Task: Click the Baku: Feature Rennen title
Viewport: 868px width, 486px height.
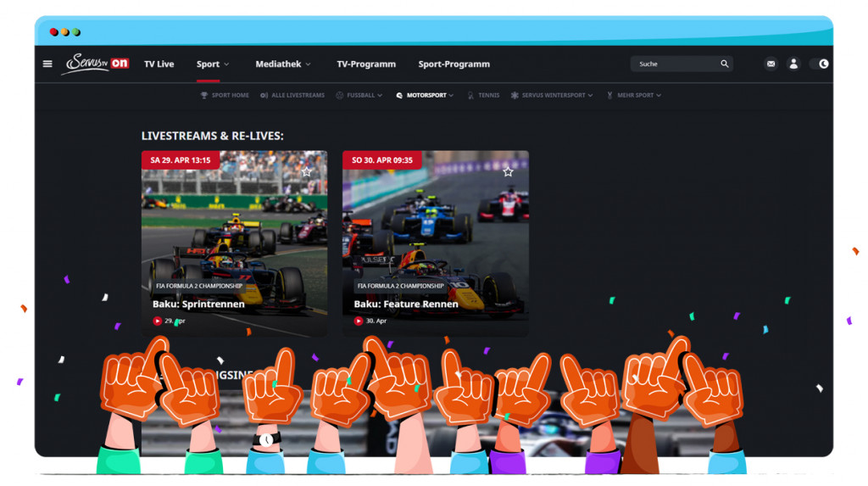Action: pyautogui.click(x=406, y=304)
